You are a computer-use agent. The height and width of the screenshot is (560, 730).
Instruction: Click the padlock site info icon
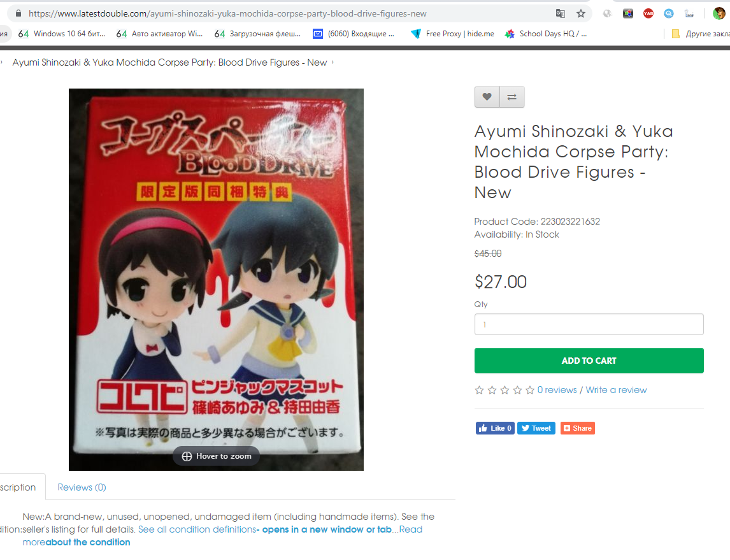point(18,13)
